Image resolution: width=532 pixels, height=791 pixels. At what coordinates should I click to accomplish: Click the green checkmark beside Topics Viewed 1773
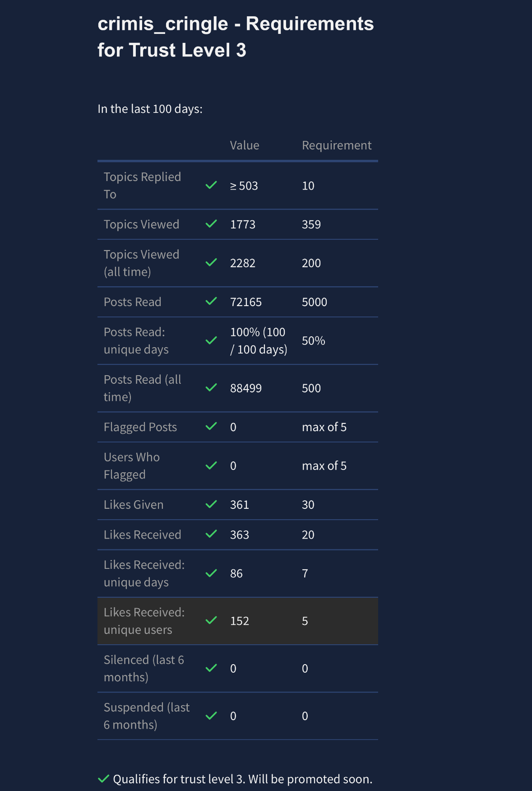211,224
